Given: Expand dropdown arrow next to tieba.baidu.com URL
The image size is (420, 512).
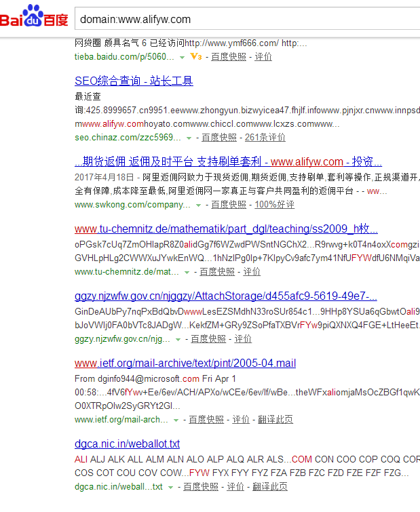Looking at the screenshot, I should pyautogui.click(x=183, y=58).
